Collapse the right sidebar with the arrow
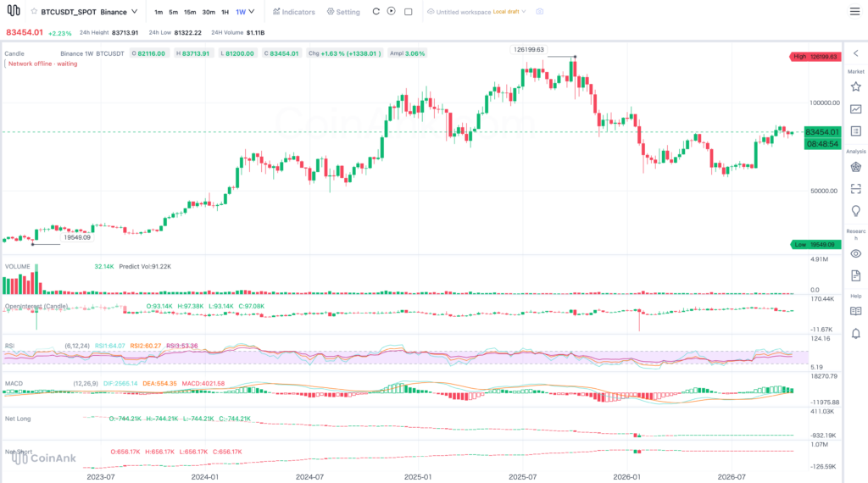Image resolution: width=868 pixels, height=483 pixels. point(856,53)
